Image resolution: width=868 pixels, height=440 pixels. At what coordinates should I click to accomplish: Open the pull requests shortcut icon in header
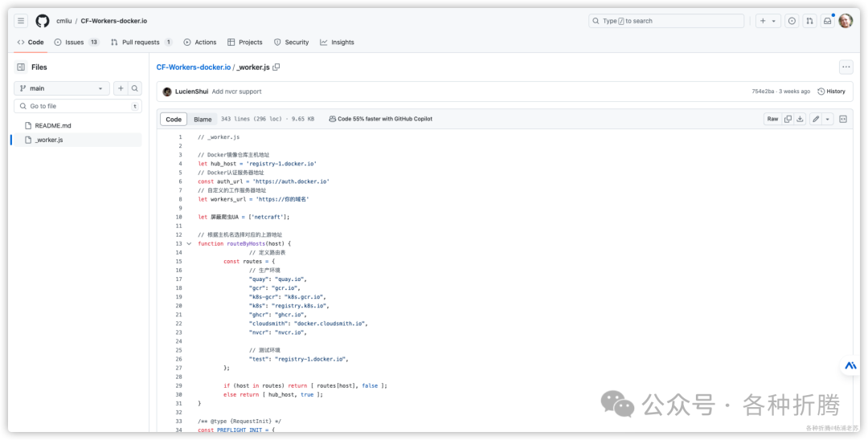coord(810,21)
